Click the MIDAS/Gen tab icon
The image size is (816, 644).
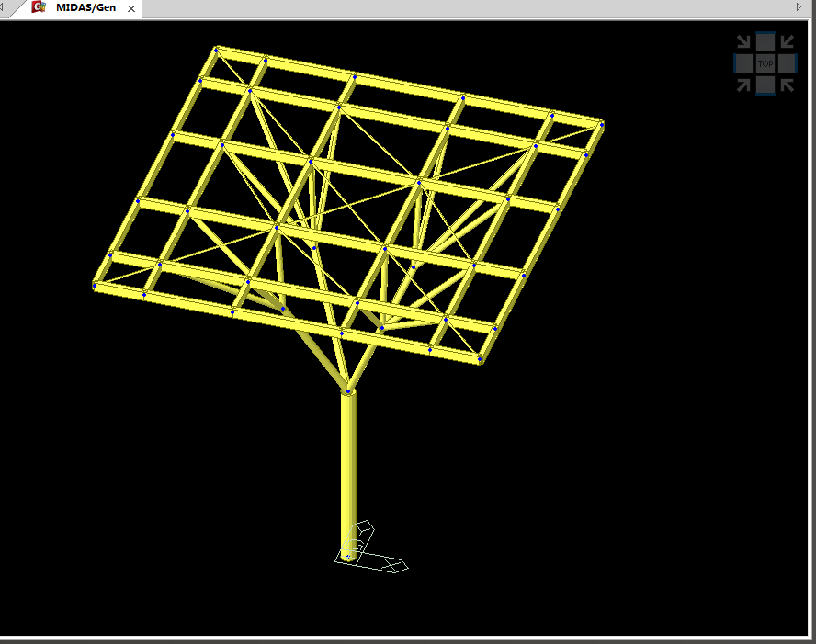point(40,7)
